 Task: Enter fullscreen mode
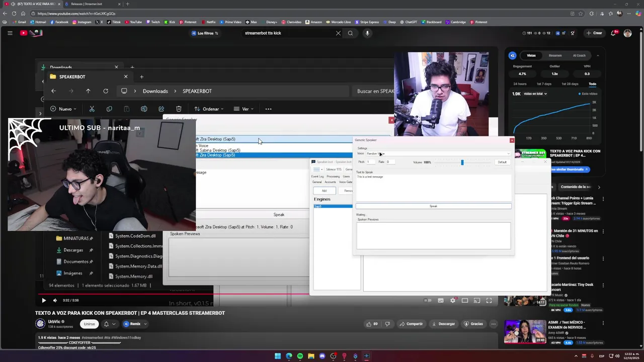click(x=489, y=300)
